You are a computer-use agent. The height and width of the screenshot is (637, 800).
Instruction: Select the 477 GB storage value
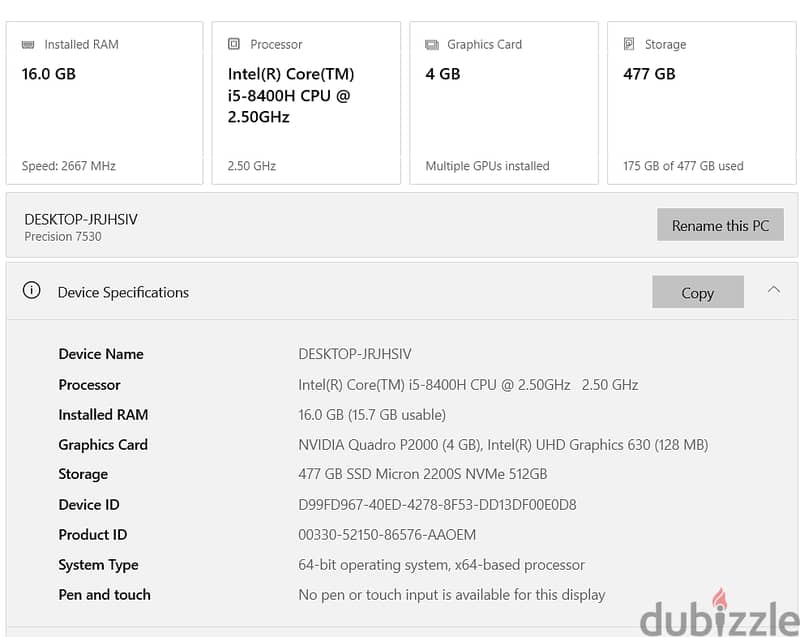[x=649, y=74]
